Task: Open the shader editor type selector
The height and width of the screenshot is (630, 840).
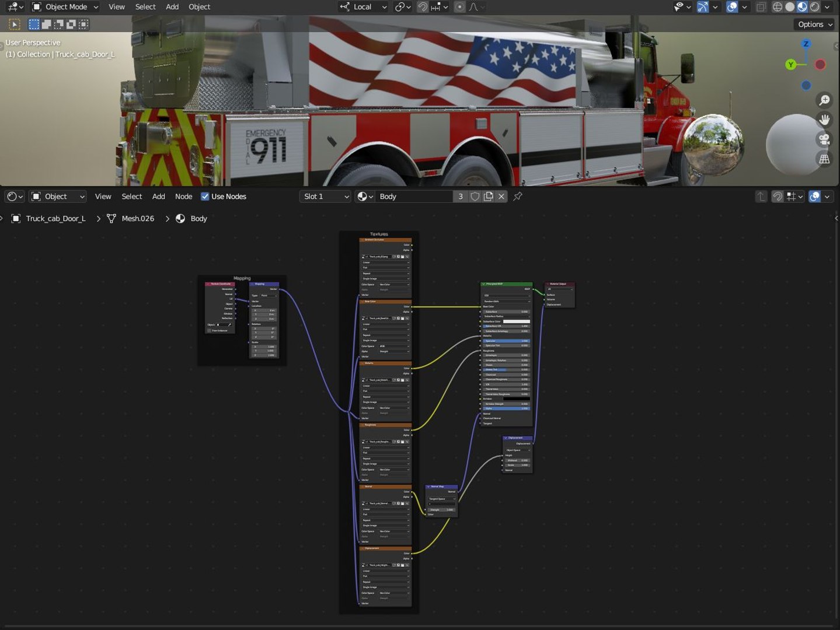Action: (x=15, y=197)
